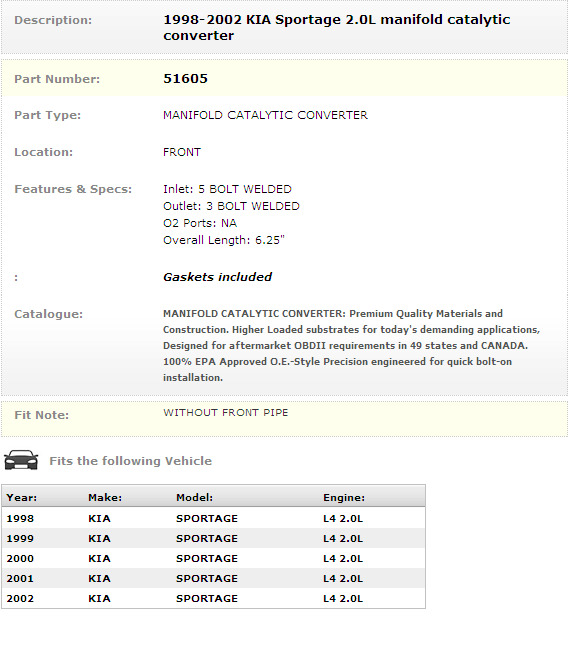This screenshot has width=570, height=660.
Task: Click the WITHOUT FRONT PIPE fit note
Action: click(x=226, y=412)
